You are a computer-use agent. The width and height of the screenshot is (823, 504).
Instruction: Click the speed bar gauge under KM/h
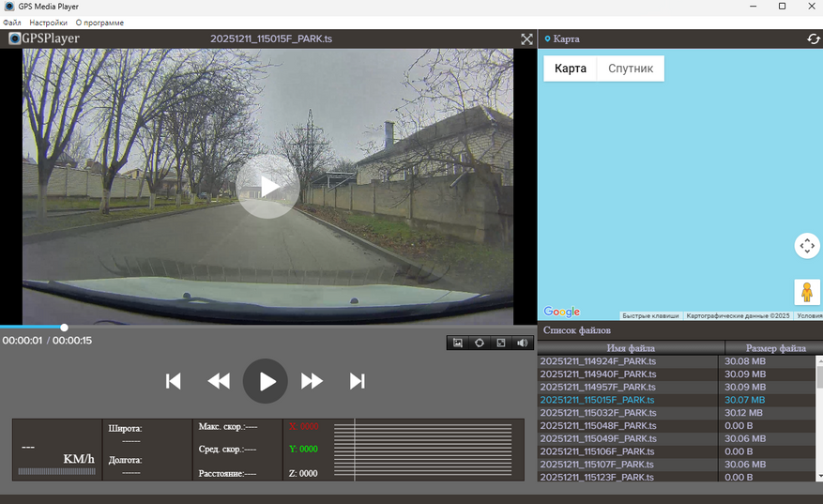(56, 471)
